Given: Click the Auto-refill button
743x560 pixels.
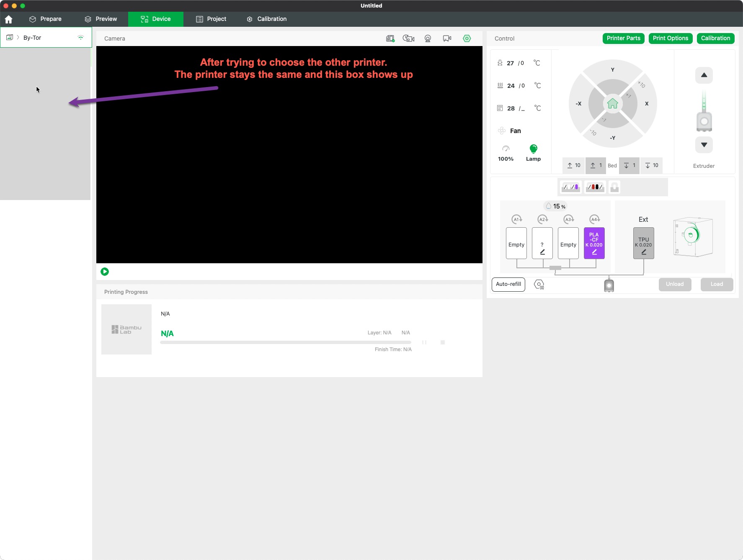Looking at the screenshot, I should click(x=508, y=285).
